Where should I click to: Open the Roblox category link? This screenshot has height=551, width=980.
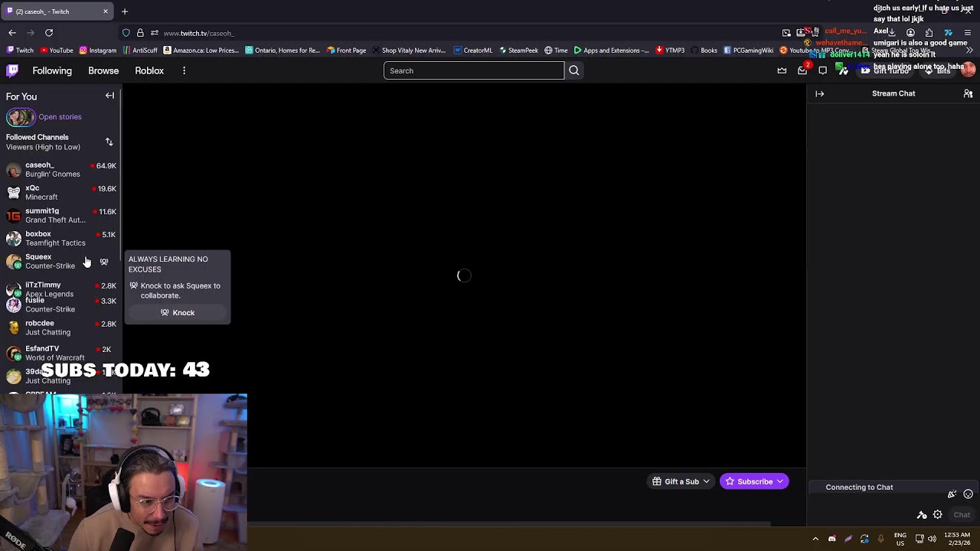coord(149,70)
